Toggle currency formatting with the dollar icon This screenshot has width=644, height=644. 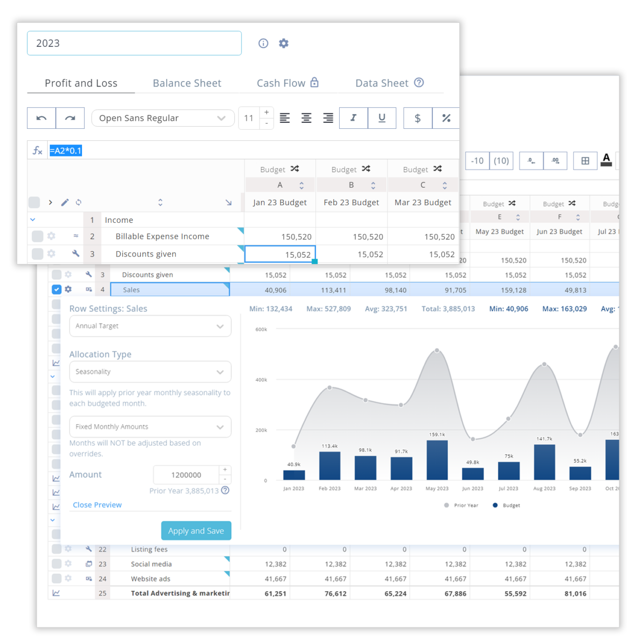point(418,118)
